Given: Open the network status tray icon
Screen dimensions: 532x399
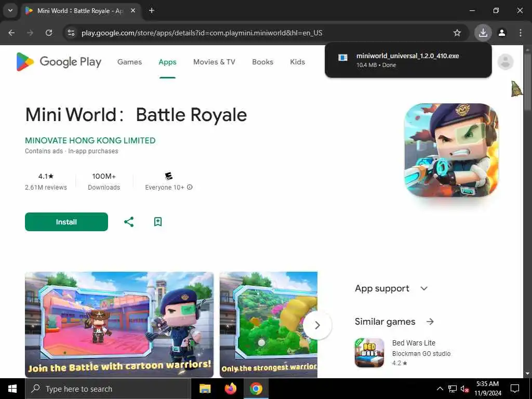Looking at the screenshot, I should [x=453, y=389].
